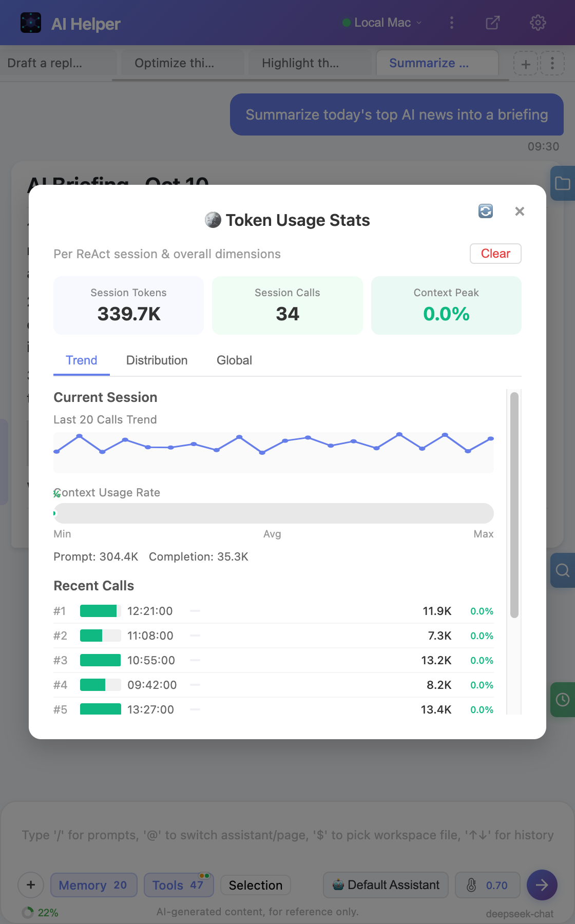Open the tab bar options menu

[552, 64]
